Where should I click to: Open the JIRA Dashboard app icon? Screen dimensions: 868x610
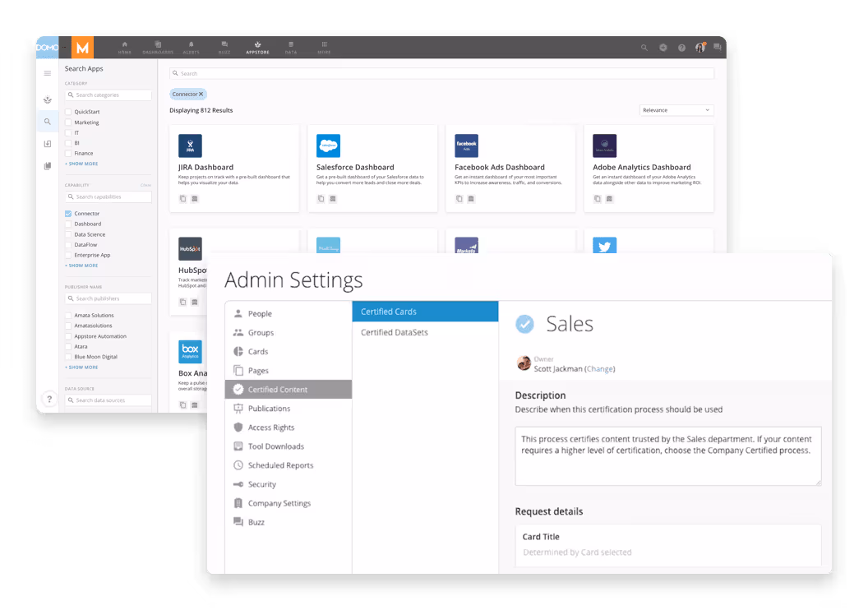click(190, 146)
